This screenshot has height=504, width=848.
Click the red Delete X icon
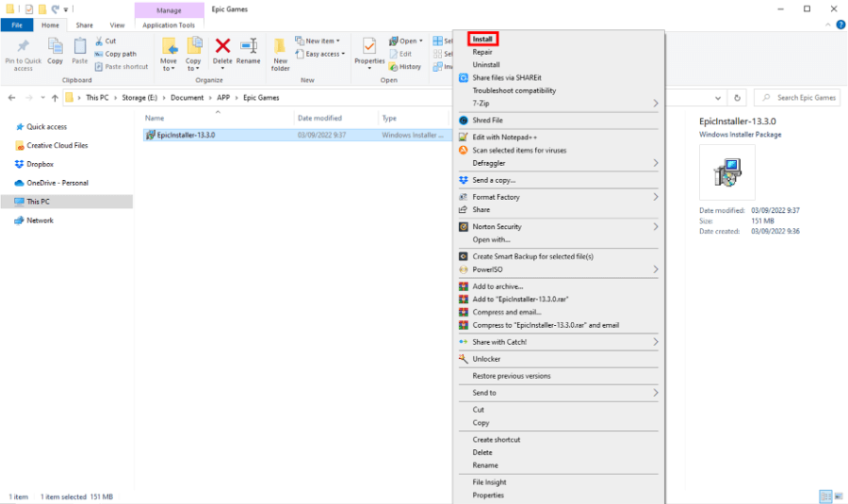tap(222, 46)
